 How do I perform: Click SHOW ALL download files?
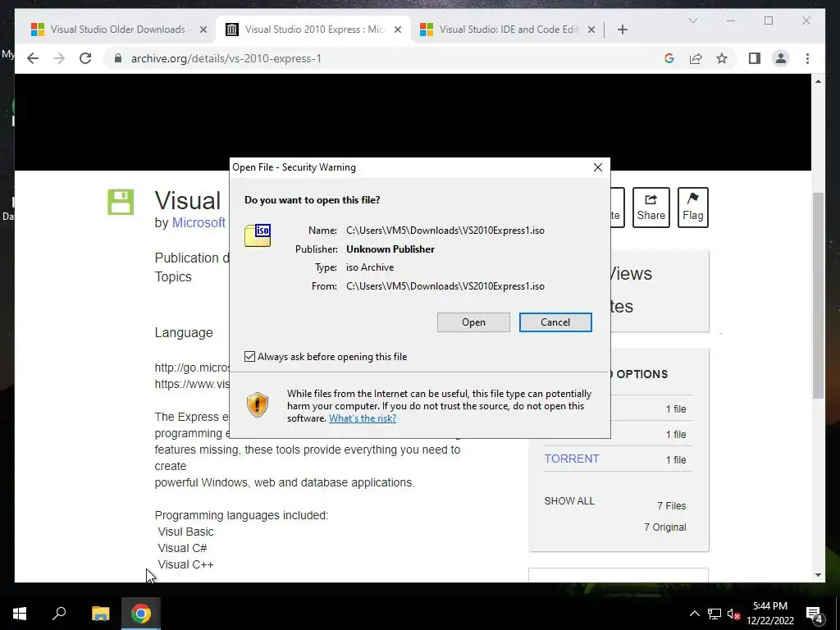click(569, 501)
